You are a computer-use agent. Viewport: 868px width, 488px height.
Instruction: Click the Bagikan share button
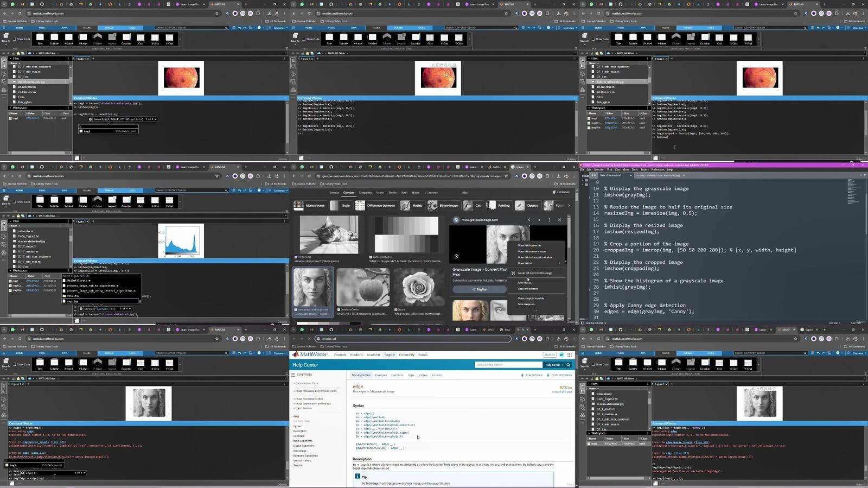click(x=480, y=289)
